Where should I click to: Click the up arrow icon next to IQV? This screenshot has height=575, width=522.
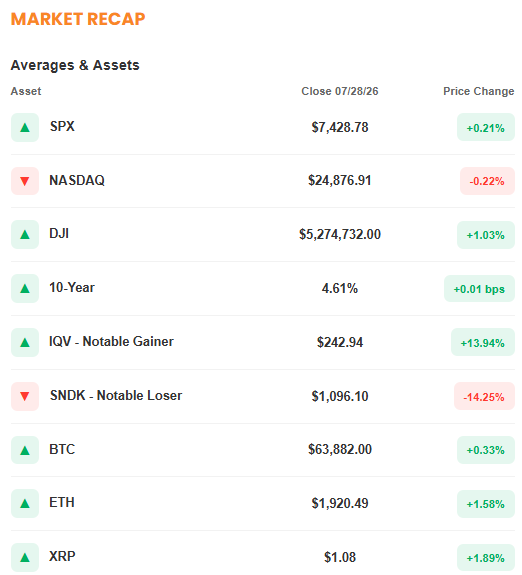(x=25, y=342)
